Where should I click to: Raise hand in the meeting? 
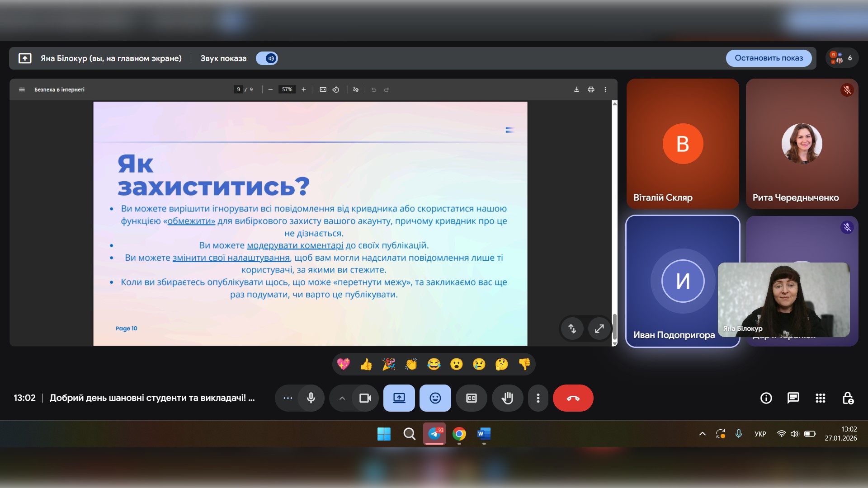[x=507, y=398]
